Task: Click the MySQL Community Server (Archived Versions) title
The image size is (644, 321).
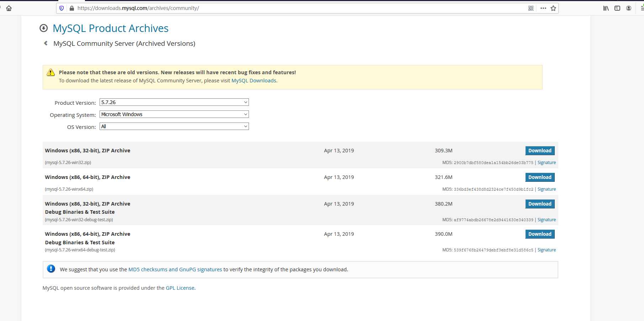Action: 124,43
